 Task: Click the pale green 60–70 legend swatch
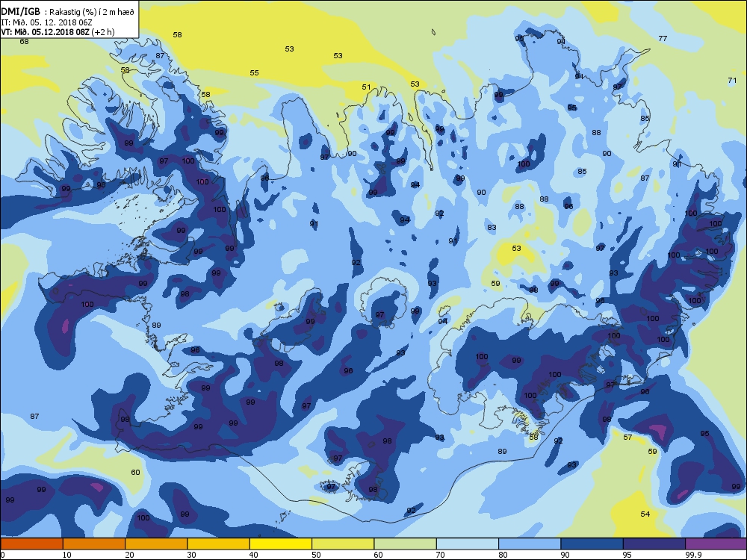tap(406, 544)
